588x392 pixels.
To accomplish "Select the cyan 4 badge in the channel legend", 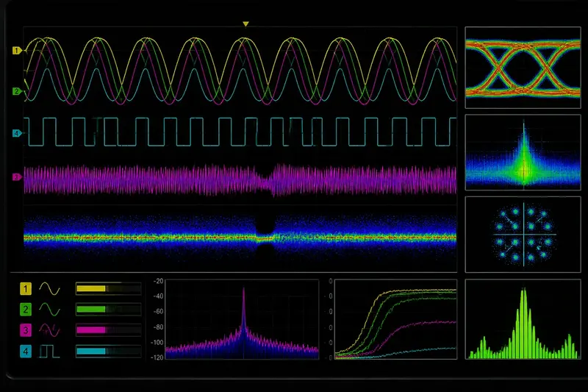I will (26, 352).
